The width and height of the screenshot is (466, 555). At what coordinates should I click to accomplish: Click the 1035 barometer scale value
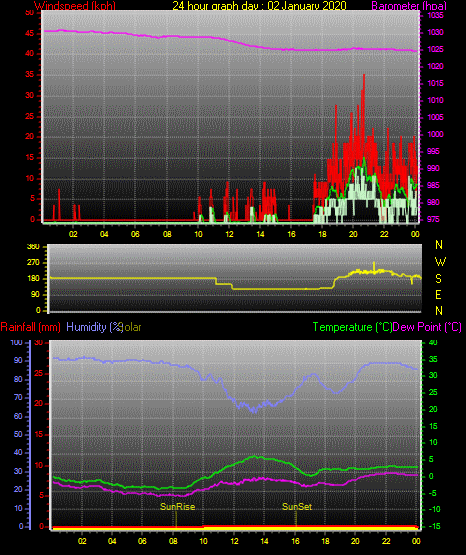click(435, 15)
